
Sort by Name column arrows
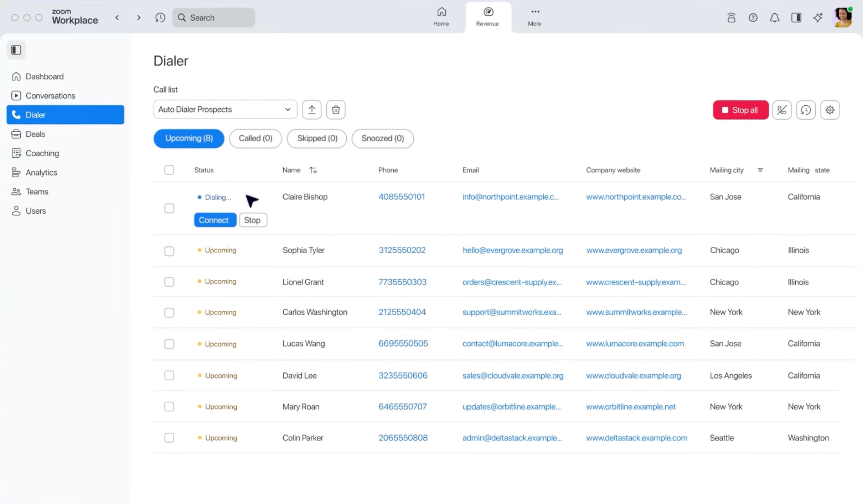coord(313,170)
